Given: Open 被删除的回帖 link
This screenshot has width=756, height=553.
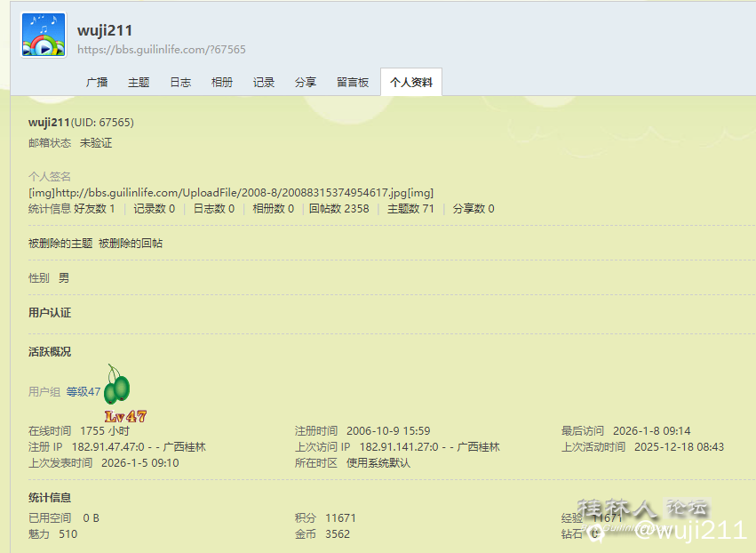Looking at the screenshot, I should [x=131, y=243].
